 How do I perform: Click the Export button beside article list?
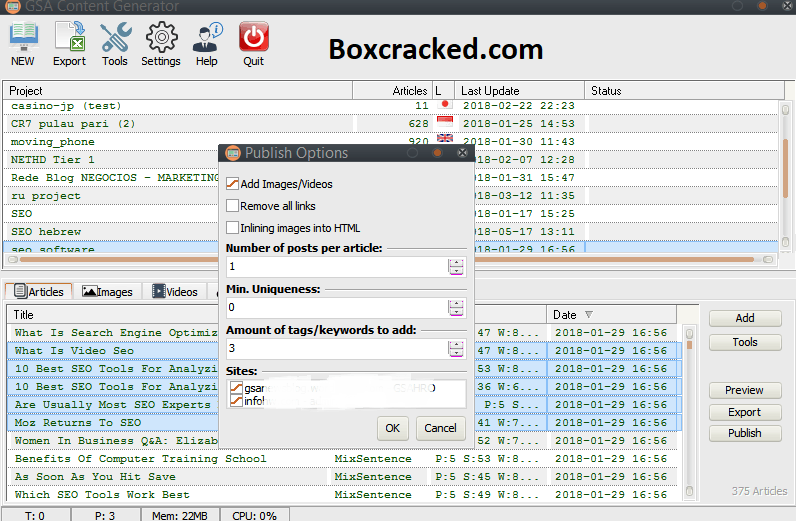(x=745, y=412)
